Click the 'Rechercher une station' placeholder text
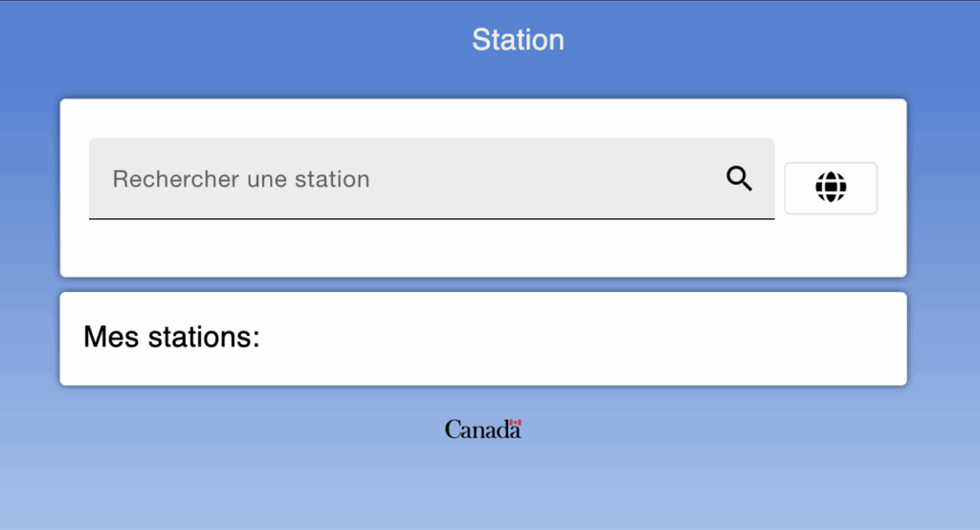 click(x=241, y=179)
